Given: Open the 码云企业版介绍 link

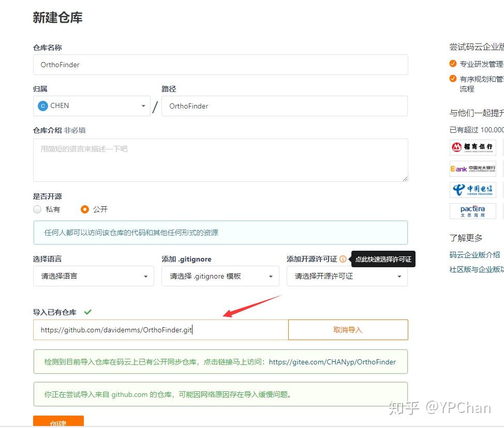Looking at the screenshot, I should [x=475, y=254].
